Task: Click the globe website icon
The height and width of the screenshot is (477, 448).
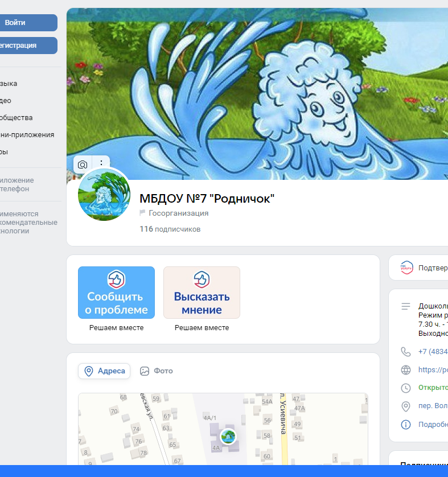Action: point(406,369)
